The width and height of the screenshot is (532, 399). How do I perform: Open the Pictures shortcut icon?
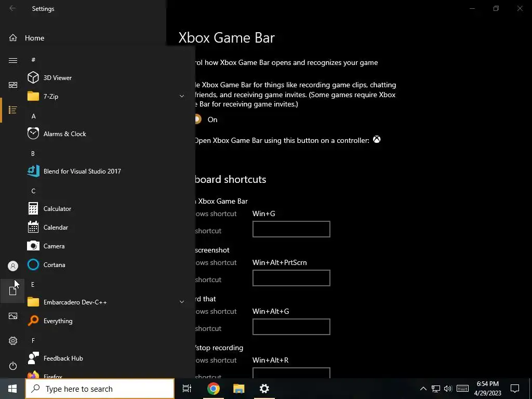click(13, 316)
